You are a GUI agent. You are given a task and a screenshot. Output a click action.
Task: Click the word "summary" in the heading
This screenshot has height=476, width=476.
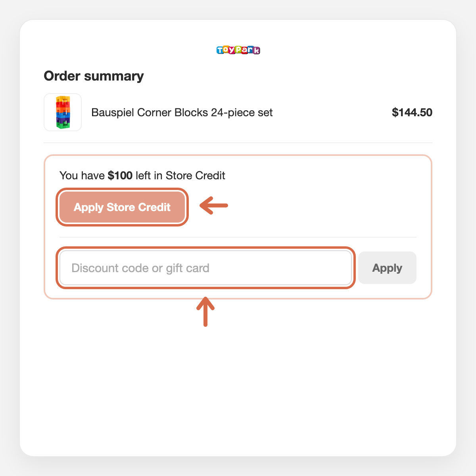tap(114, 76)
